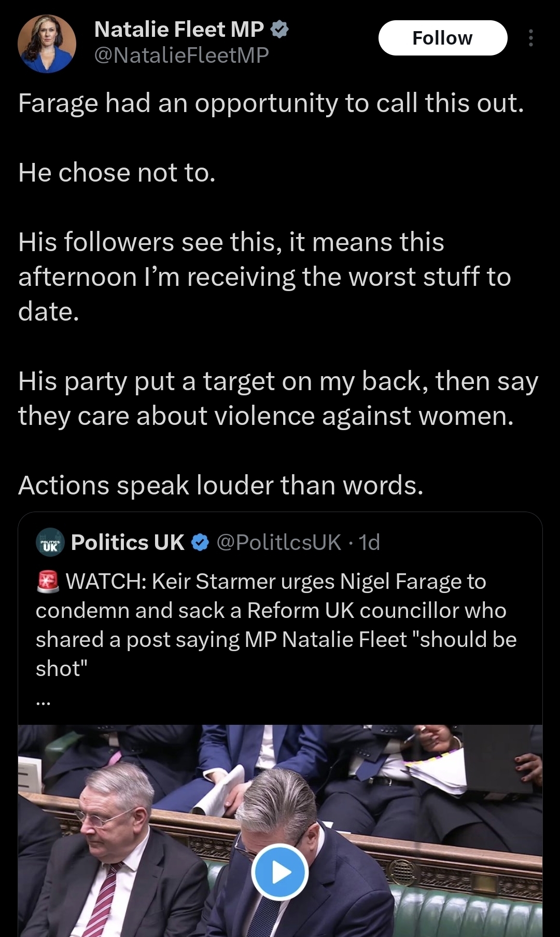Tap the @PolitlcsUK handle
This screenshot has width=560, height=937.
(x=279, y=542)
